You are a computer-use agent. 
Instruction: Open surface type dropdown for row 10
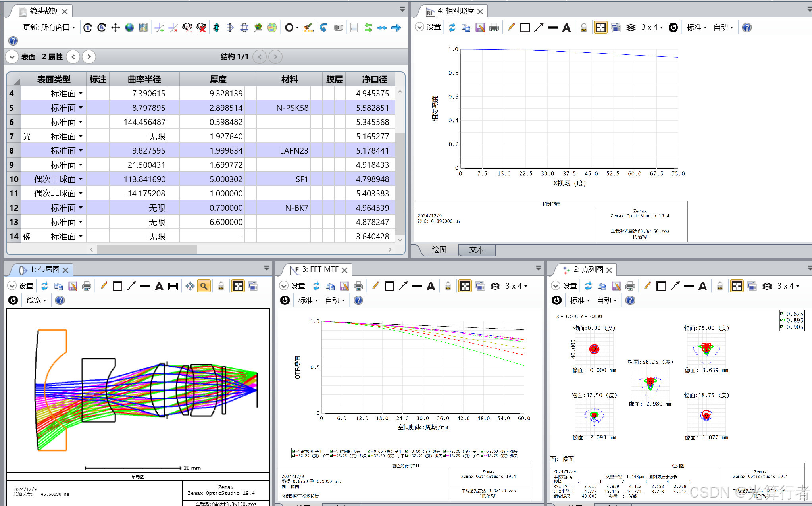81,179
